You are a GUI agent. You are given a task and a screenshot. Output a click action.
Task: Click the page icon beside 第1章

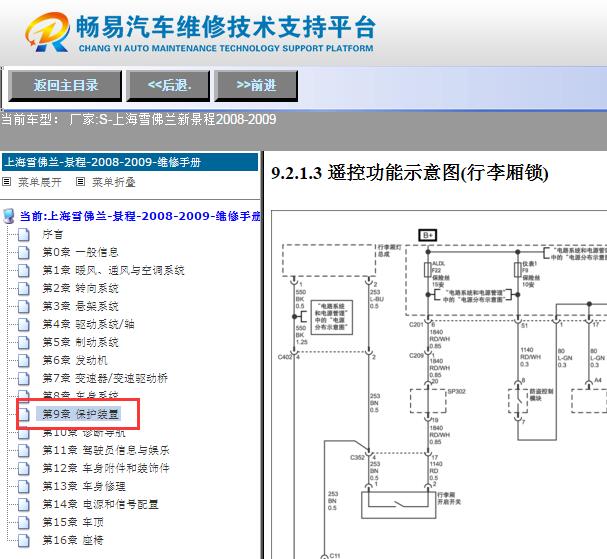coord(24,270)
